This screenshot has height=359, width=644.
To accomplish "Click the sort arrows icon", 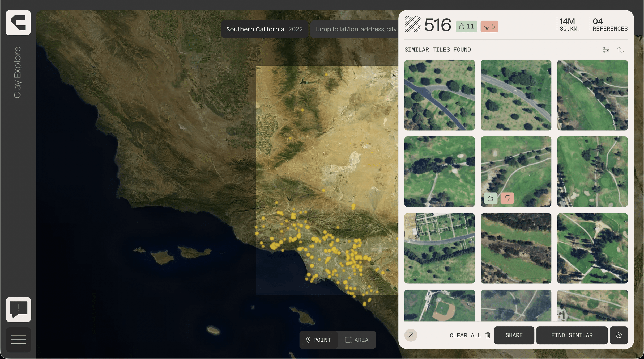I will pyautogui.click(x=620, y=50).
